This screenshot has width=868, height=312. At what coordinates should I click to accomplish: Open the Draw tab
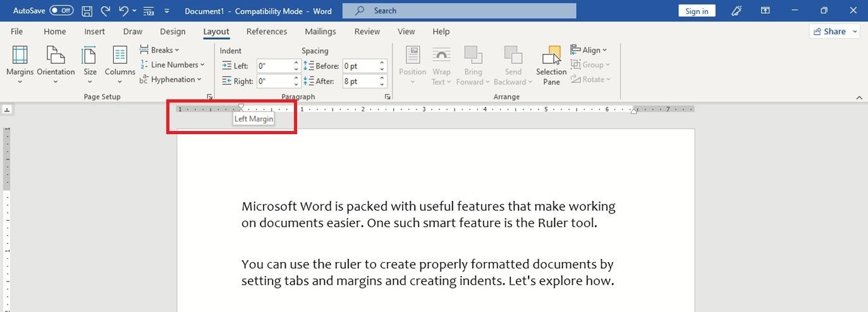133,32
